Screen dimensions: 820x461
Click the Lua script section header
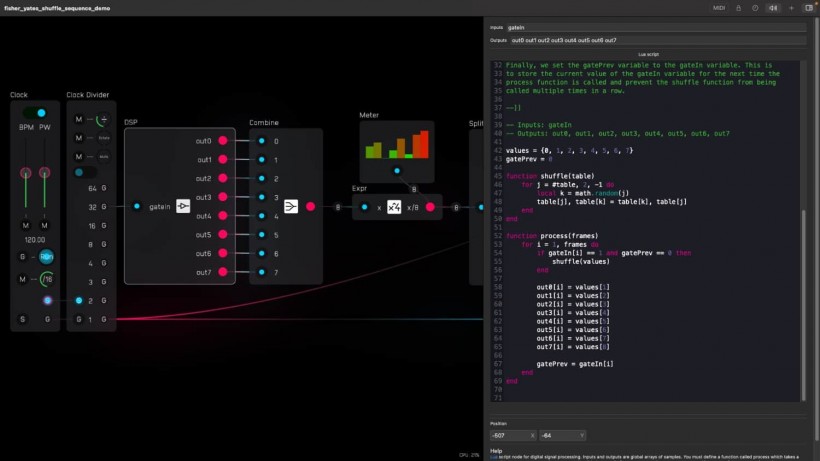point(647,53)
